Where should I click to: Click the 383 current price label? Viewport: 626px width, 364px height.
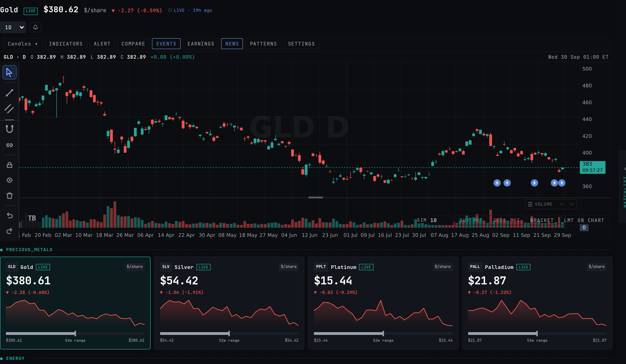pos(593,167)
